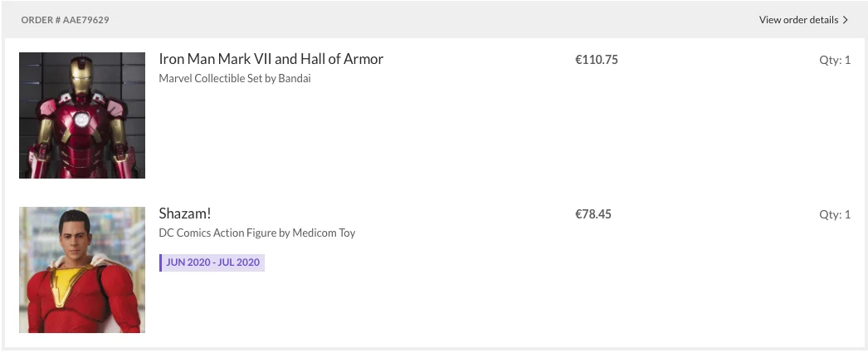Viewport: 868px width, 358px height.
Task: Click the chevron arrow beside View order details
Action: point(846,20)
